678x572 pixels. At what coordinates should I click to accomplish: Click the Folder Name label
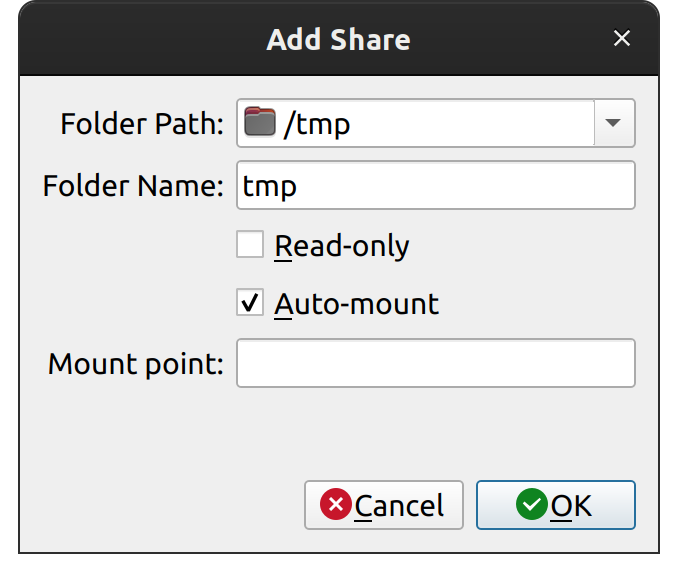133,186
